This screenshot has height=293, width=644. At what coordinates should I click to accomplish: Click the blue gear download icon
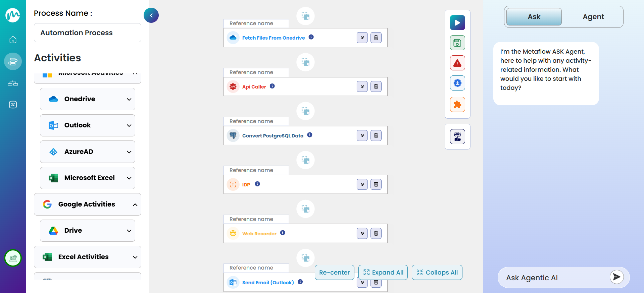(457, 83)
